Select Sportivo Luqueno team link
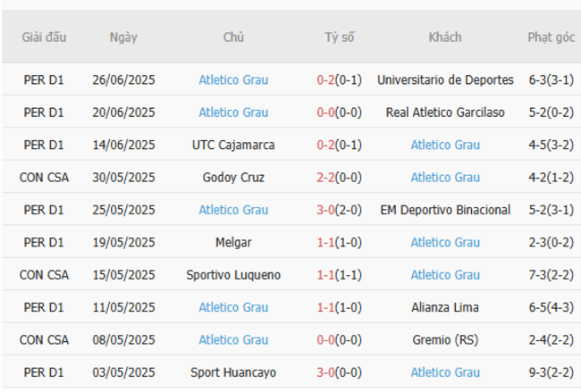This screenshot has width=581, height=392. click(x=233, y=275)
